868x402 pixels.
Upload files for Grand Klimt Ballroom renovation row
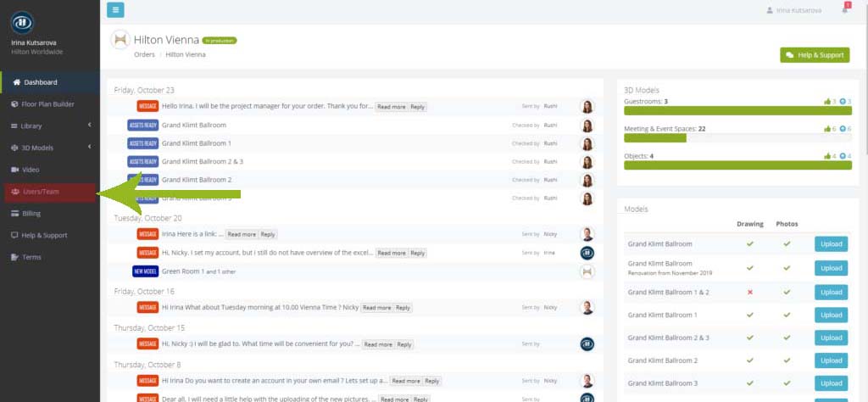(x=831, y=268)
